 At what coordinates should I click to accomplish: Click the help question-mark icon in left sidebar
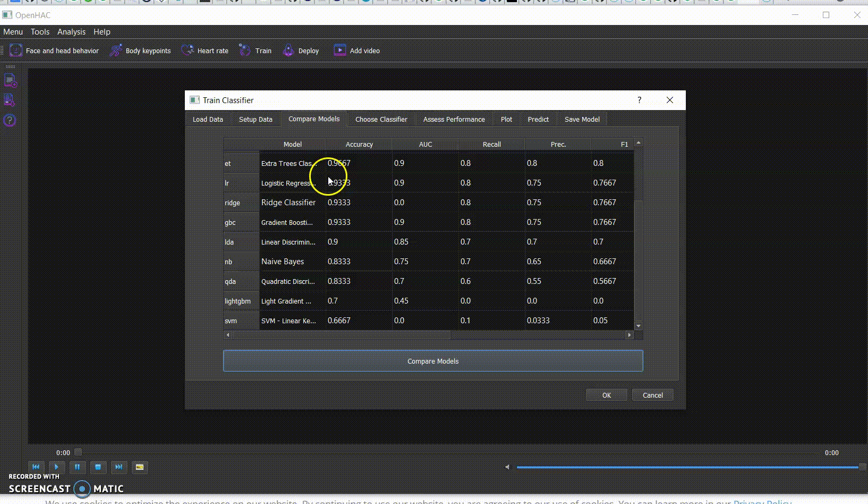[x=10, y=120]
